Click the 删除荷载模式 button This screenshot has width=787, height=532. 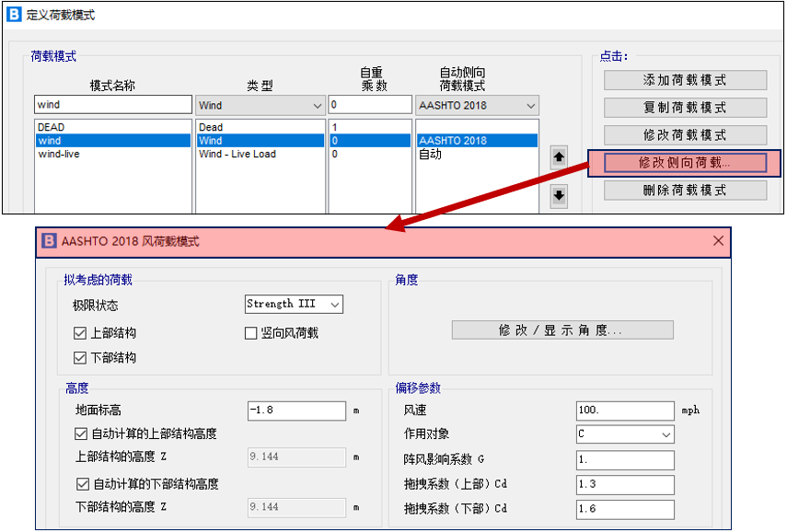[x=685, y=191]
